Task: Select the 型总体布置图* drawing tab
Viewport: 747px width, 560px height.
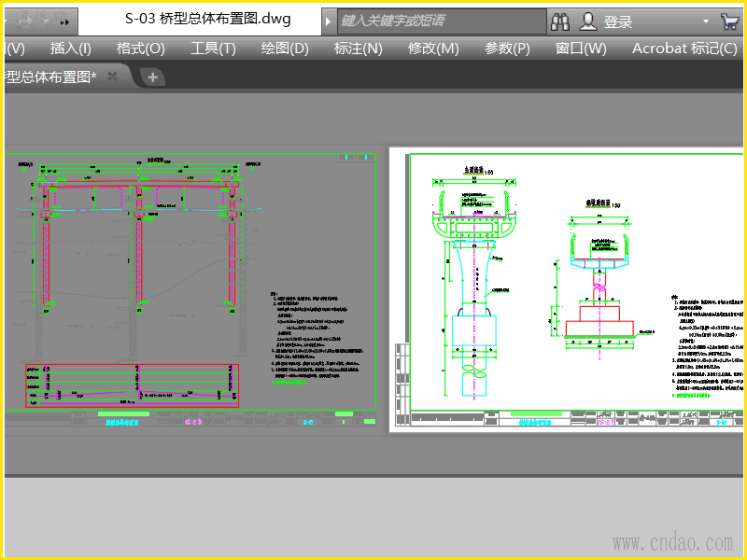Action: [x=51, y=77]
